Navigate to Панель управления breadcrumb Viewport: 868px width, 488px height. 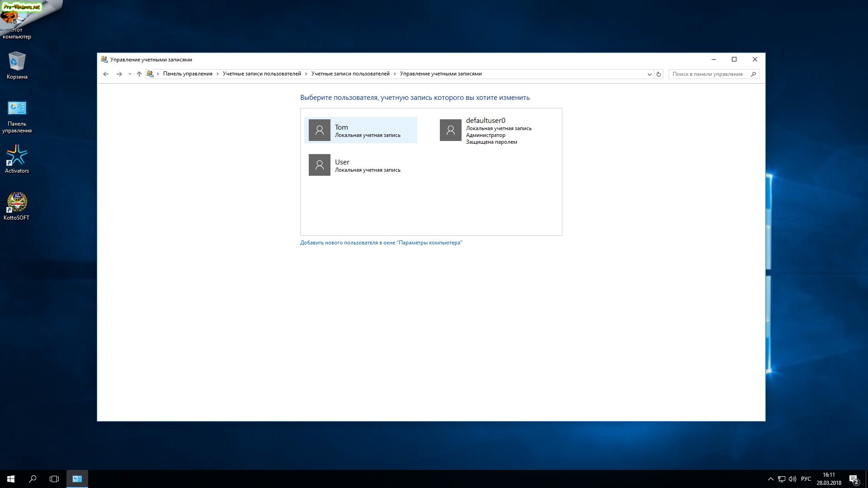point(187,74)
